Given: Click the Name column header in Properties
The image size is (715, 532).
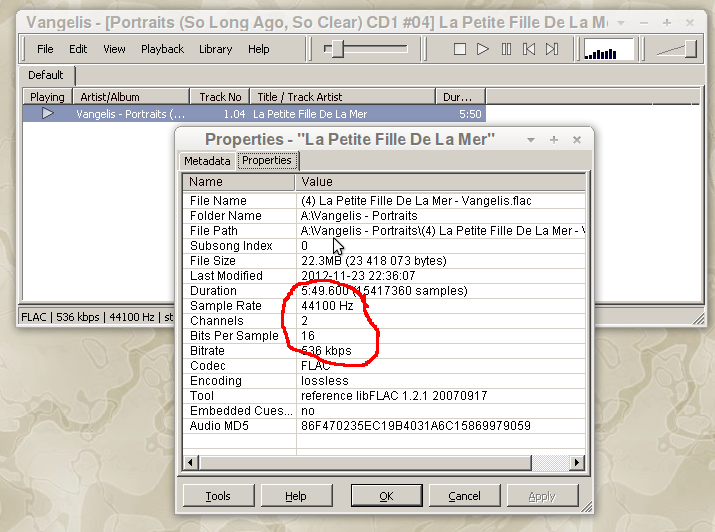Looking at the screenshot, I should (x=238, y=181).
